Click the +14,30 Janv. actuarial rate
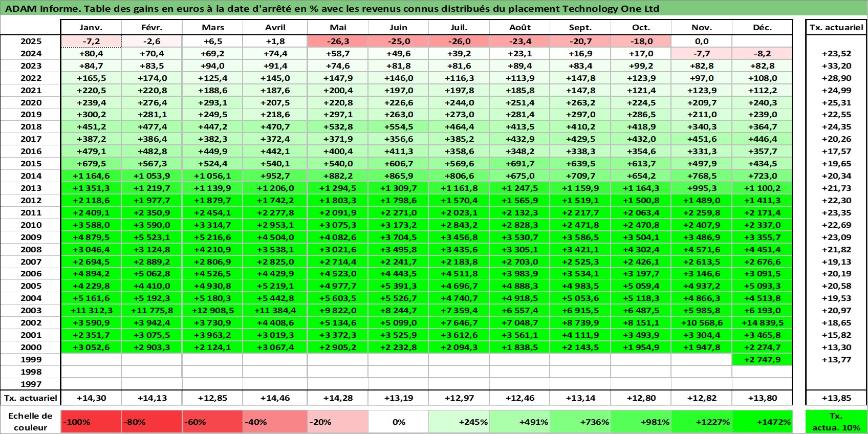This screenshot has width=868, height=434. click(91, 398)
